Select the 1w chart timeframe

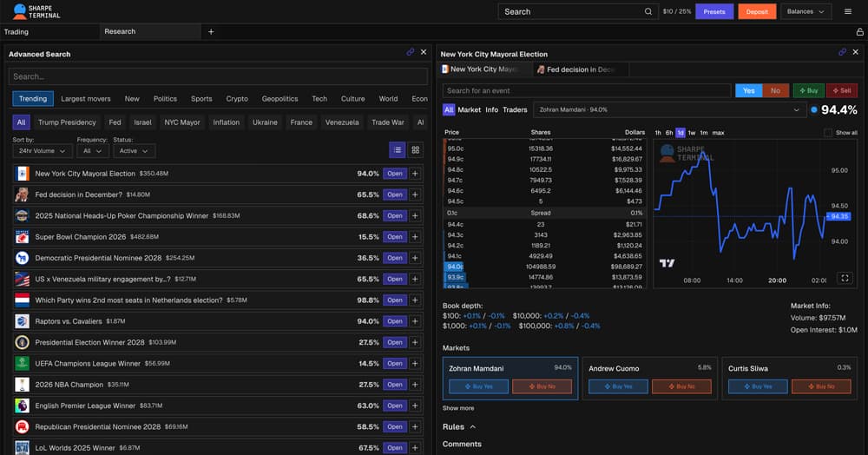tap(692, 133)
